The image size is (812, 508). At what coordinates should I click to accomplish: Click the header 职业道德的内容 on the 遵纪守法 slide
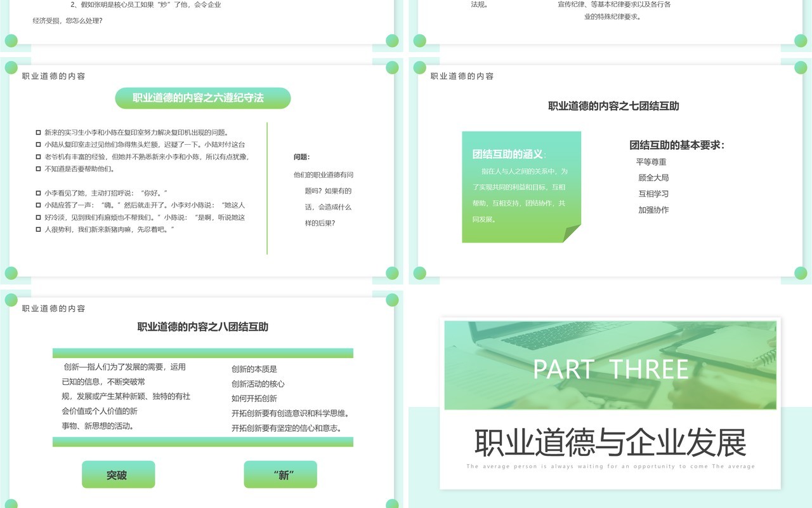pyautogui.click(x=53, y=76)
